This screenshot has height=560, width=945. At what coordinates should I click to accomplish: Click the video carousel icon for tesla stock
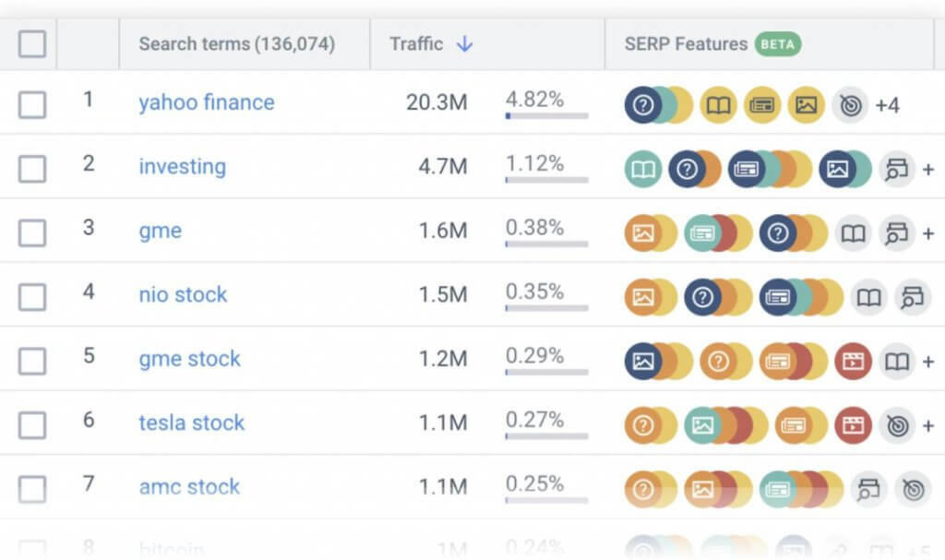click(x=854, y=425)
